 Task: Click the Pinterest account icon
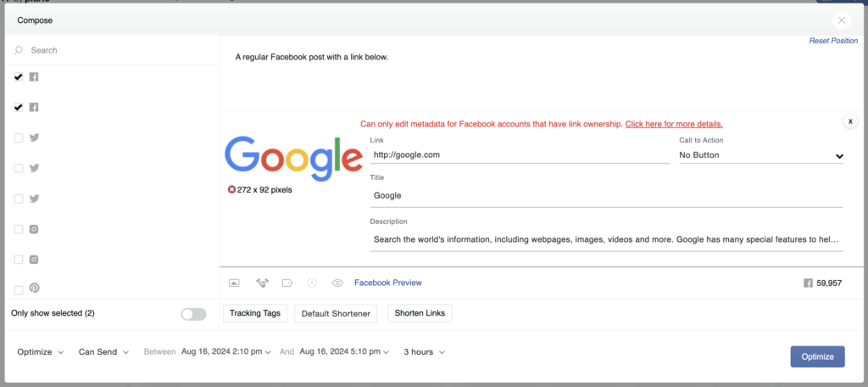34,288
